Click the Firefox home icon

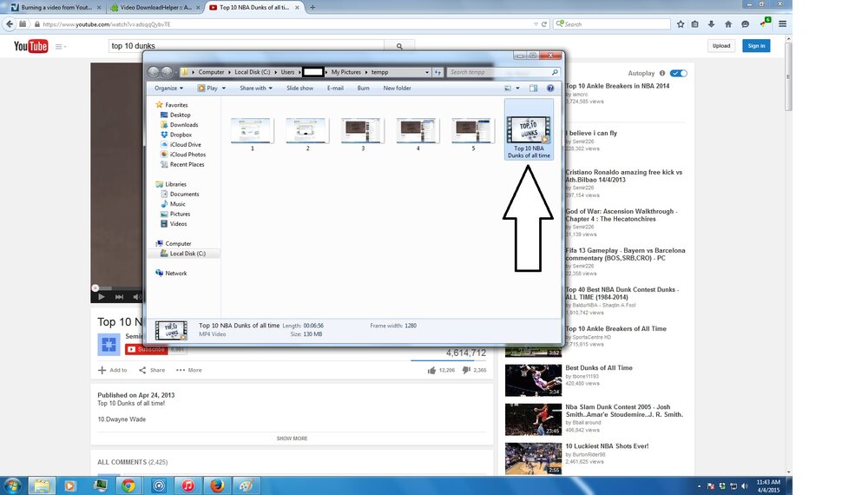click(728, 23)
